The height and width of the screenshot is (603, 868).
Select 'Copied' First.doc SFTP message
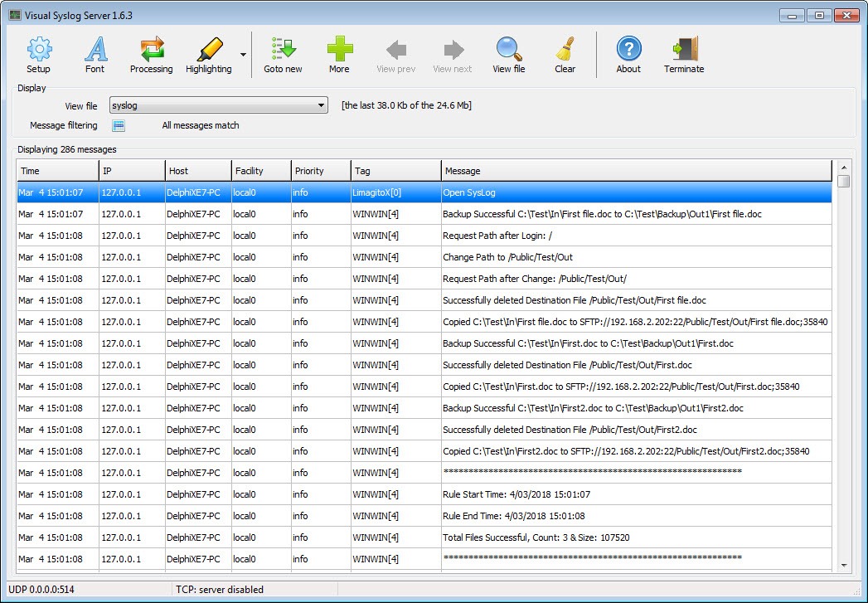click(621, 387)
